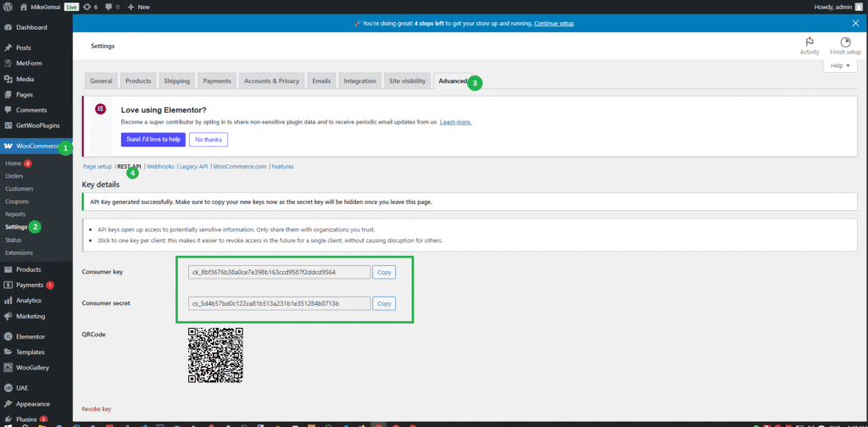Open the Webhooks section link
The image size is (868, 427).
coord(160,166)
